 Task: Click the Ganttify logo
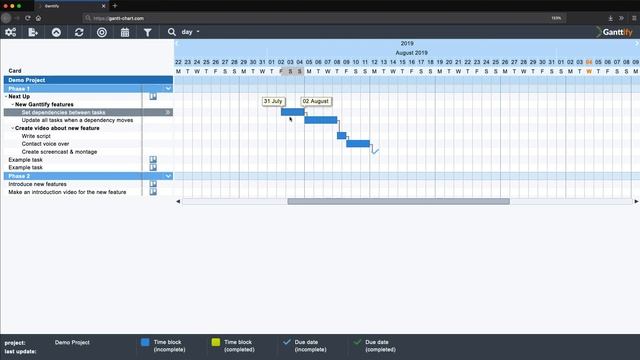614,32
